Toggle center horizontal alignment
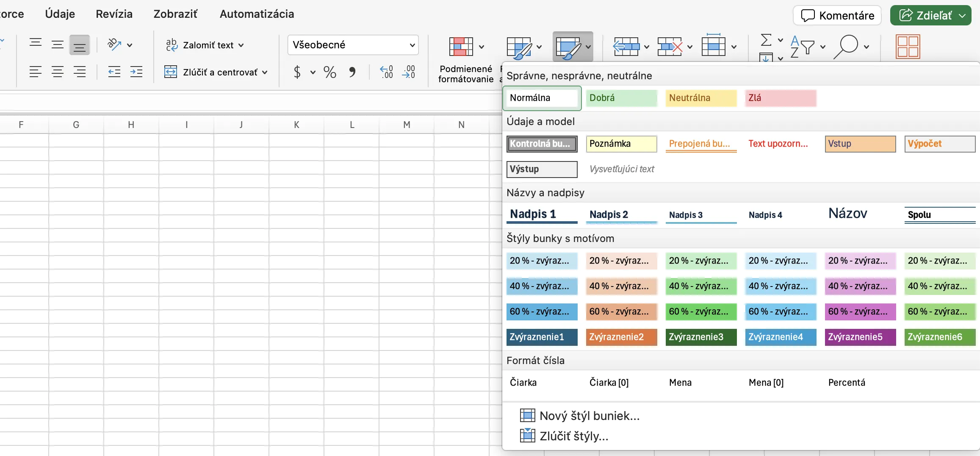 58,72
